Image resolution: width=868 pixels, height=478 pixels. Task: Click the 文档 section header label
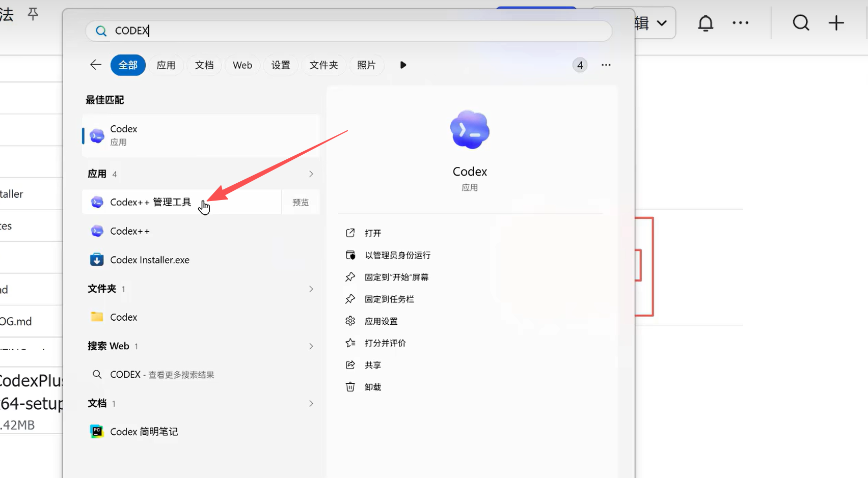click(97, 404)
